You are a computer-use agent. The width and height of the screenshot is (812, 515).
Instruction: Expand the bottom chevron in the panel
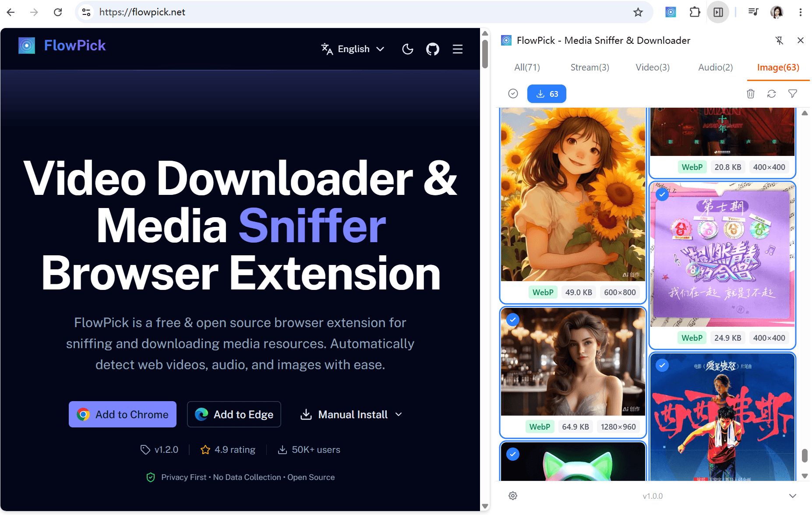pos(793,496)
